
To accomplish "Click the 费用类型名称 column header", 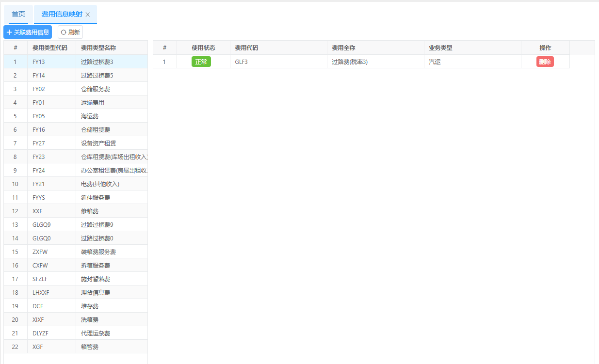I will (98, 48).
